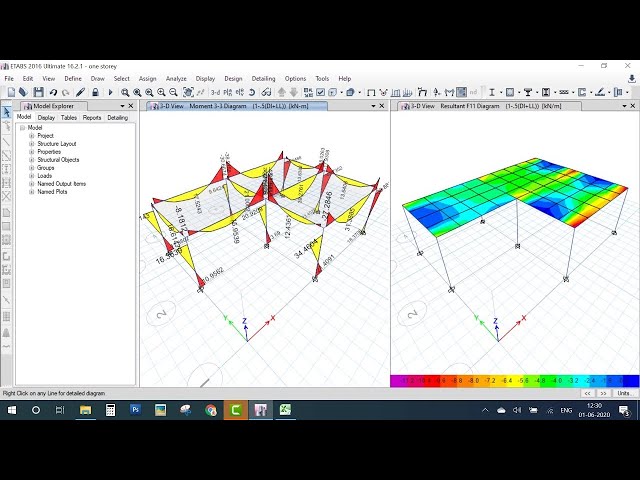Click the composite beam design icon

(x=528, y=93)
